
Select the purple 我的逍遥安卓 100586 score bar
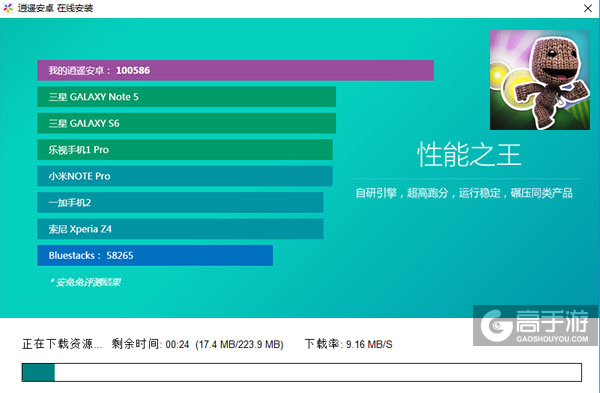235,70
